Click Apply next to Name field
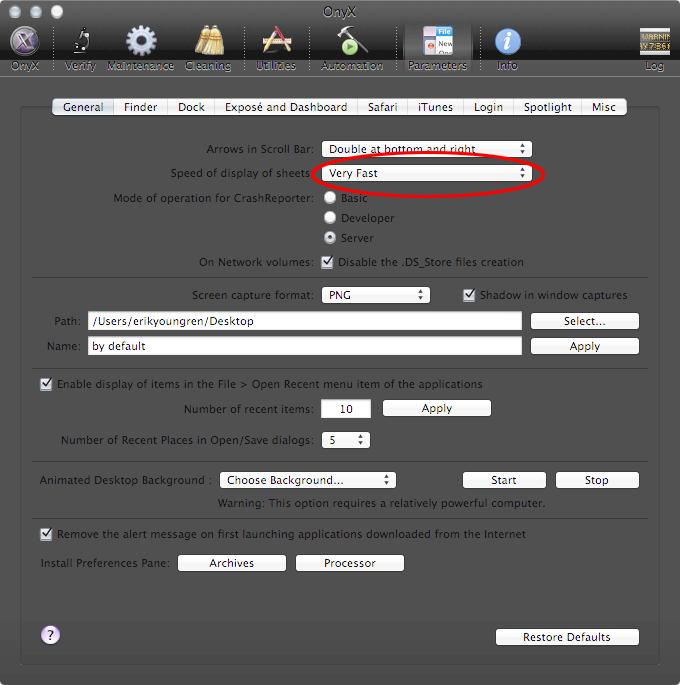680x685 pixels. click(x=585, y=346)
